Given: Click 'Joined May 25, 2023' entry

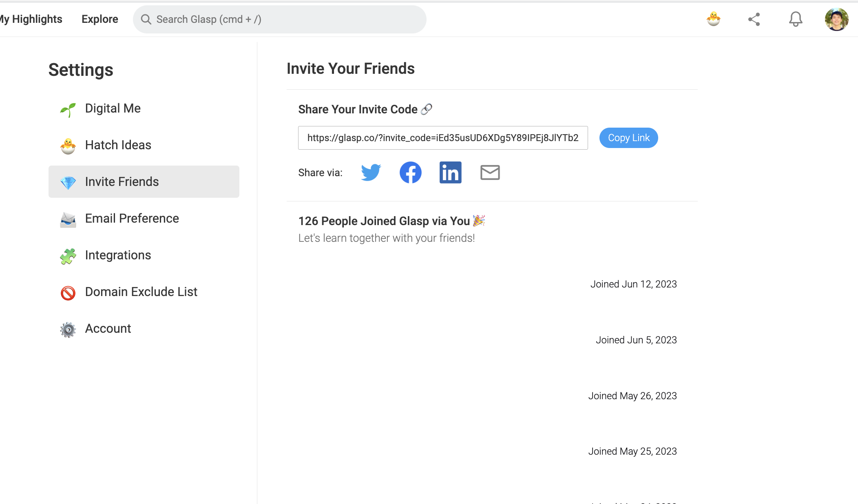Looking at the screenshot, I should point(632,451).
